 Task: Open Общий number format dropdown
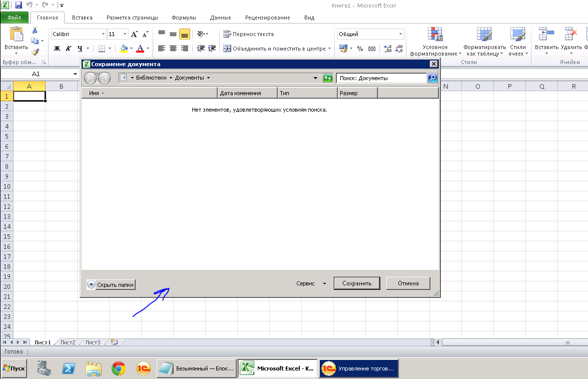(x=400, y=34)
